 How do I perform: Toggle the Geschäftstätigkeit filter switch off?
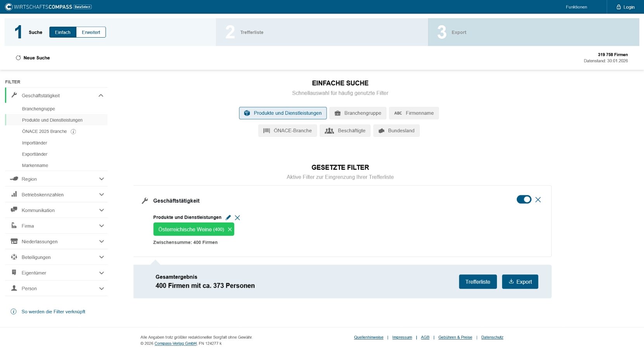(524, 200)
